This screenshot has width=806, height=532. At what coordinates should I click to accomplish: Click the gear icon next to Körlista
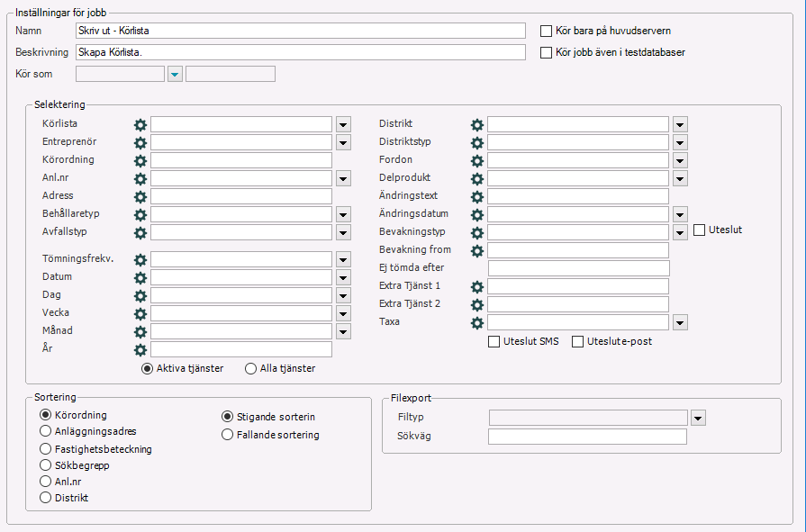[140, 125]
